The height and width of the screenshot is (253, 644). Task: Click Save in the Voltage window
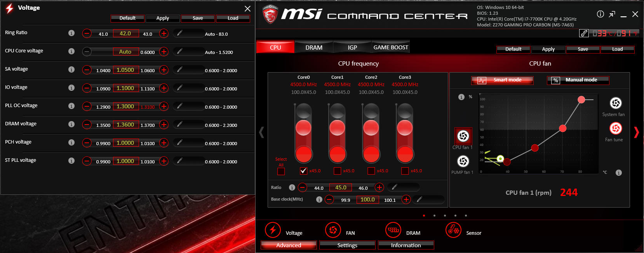coord(198,18)
